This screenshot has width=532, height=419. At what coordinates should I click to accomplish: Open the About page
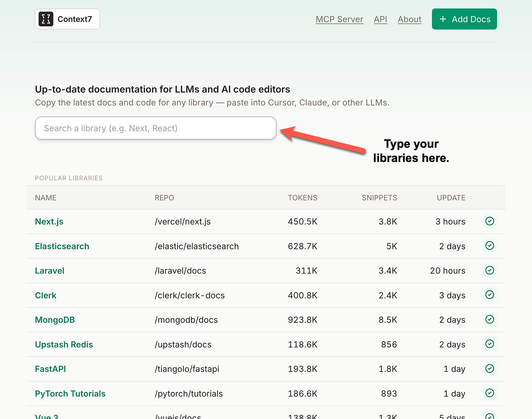(x=410, y=19)
